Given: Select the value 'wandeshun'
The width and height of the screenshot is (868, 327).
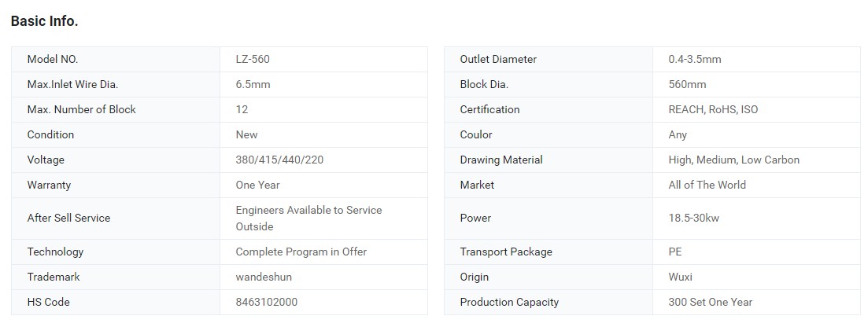Looking at the screenshot, I should 264,277.
